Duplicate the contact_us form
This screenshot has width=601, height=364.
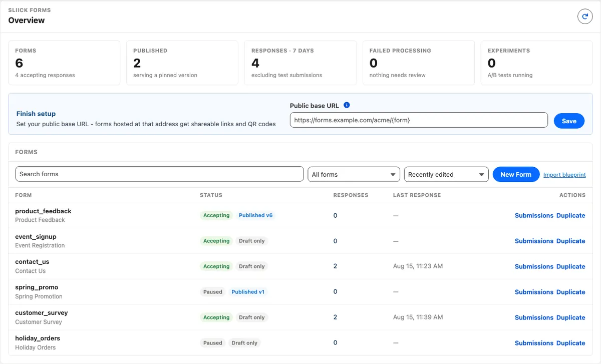coord(571,266)
